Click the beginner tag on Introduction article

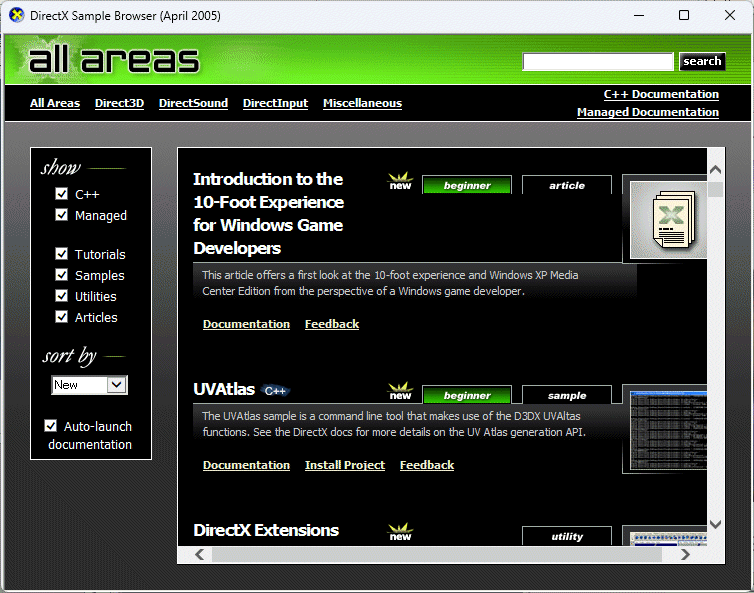(467, 185)
